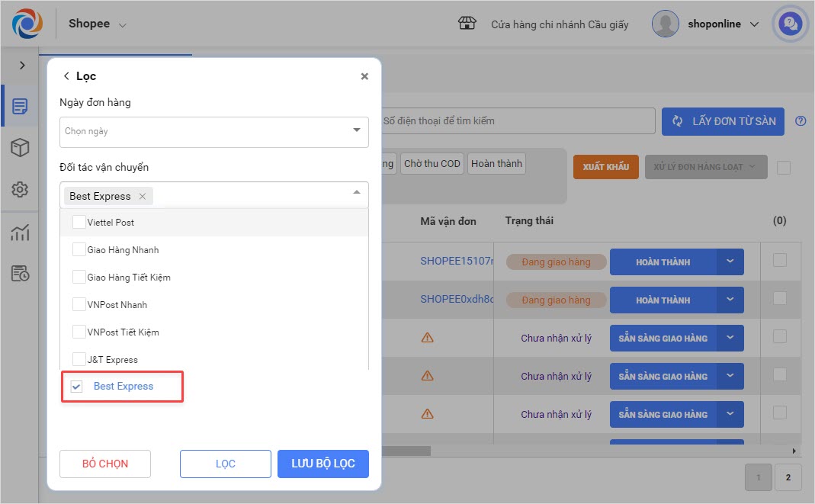
Task: Open the store branch icon
Action: [467, 24]
